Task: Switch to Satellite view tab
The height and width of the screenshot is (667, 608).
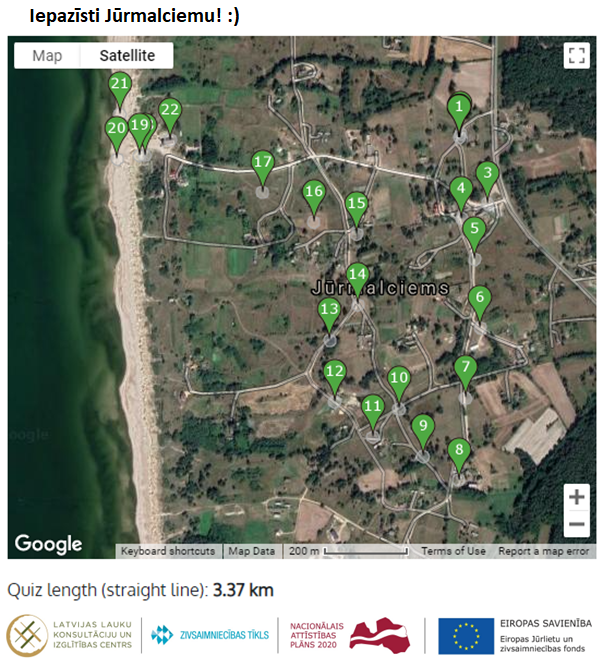Action: [x=127, y=56]
